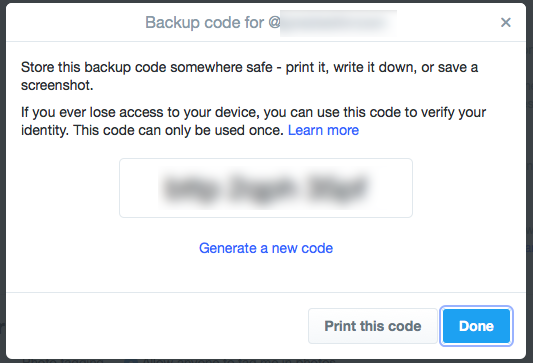
Task: Click the dimmed background left of the dialog
Action: 3,182
